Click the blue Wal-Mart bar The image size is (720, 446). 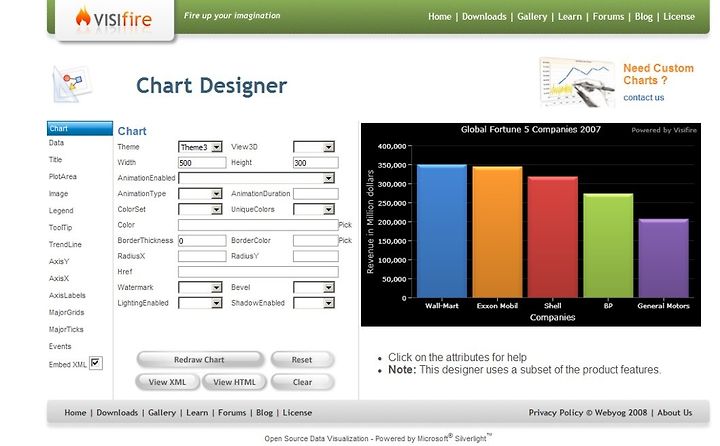[442, 231]
